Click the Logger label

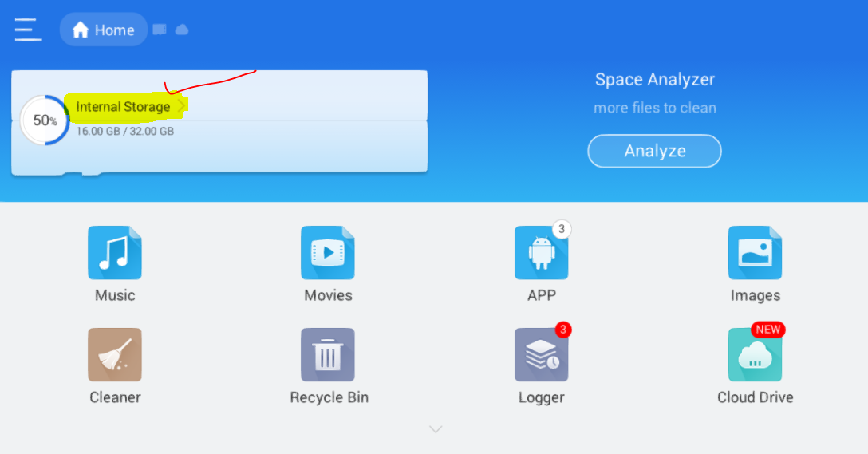[542, 398]
